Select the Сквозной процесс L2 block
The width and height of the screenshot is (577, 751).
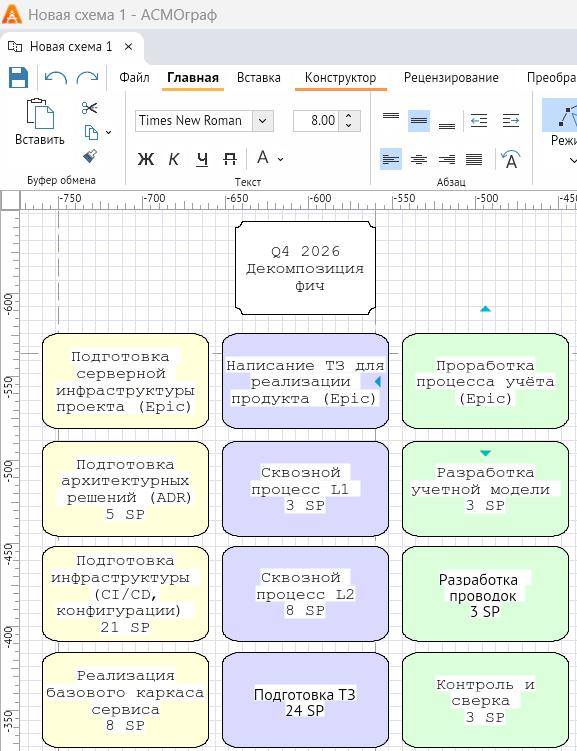[305, 594]
